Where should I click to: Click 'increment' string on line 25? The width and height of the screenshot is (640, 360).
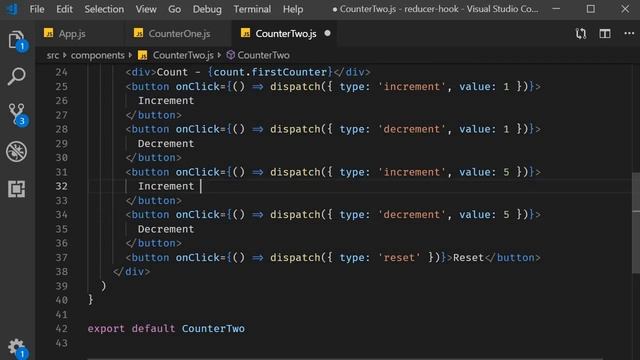point(411,87)
